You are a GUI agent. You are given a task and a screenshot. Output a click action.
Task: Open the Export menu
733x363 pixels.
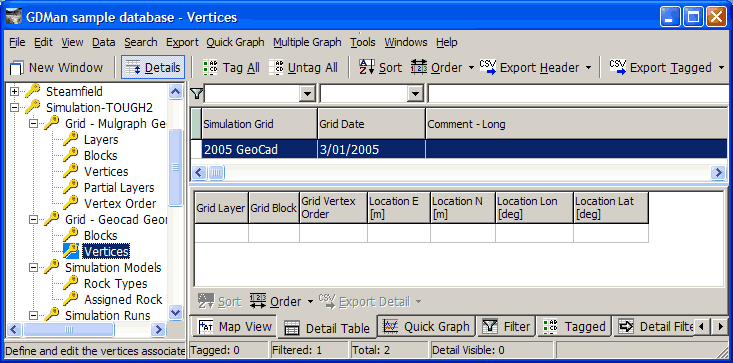182,43
